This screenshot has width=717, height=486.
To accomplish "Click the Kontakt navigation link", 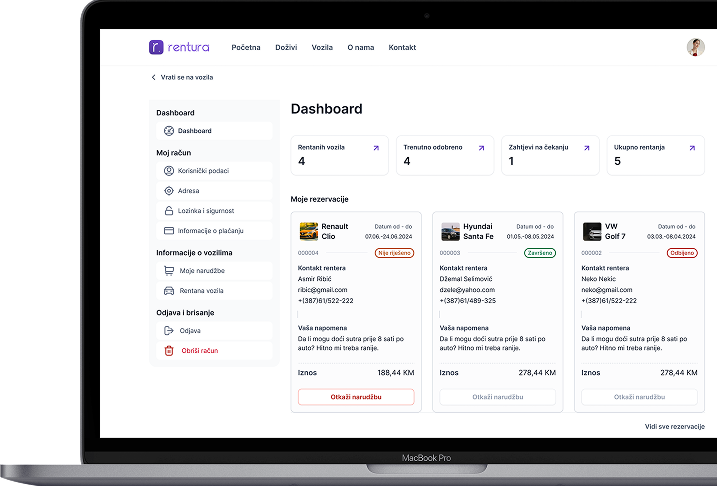I will click(402, 48).
